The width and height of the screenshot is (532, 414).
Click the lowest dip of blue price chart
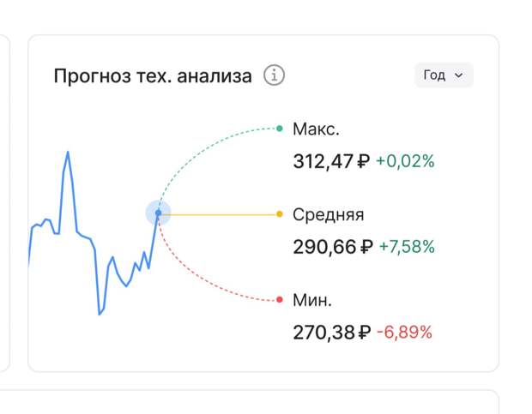(x=100, y=314)
